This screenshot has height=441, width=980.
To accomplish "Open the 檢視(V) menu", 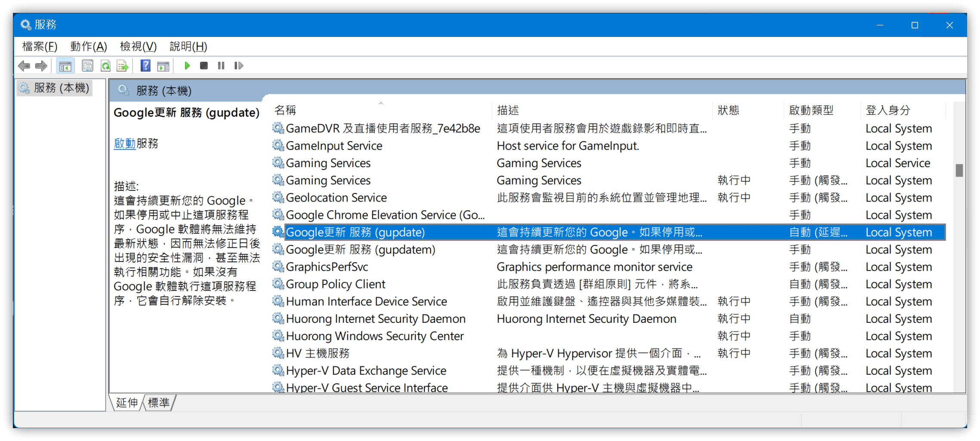I will [x=138, y=46].
